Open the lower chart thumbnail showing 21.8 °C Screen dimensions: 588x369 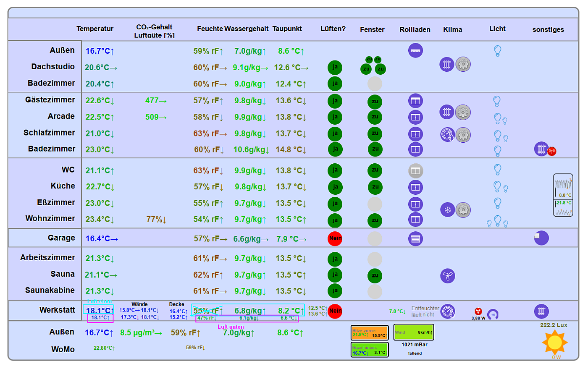coord(563,208)
